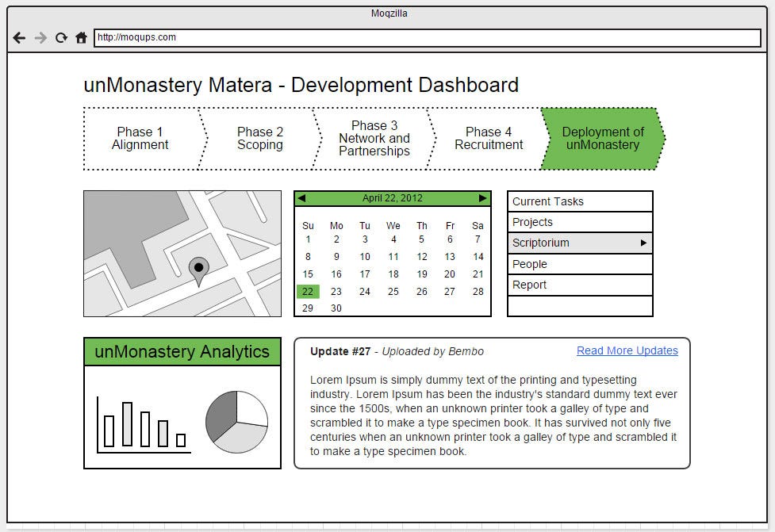Select the Deployment of unMonastery step
The width and height of the screenshot is (775, 532).
[603, 138]
